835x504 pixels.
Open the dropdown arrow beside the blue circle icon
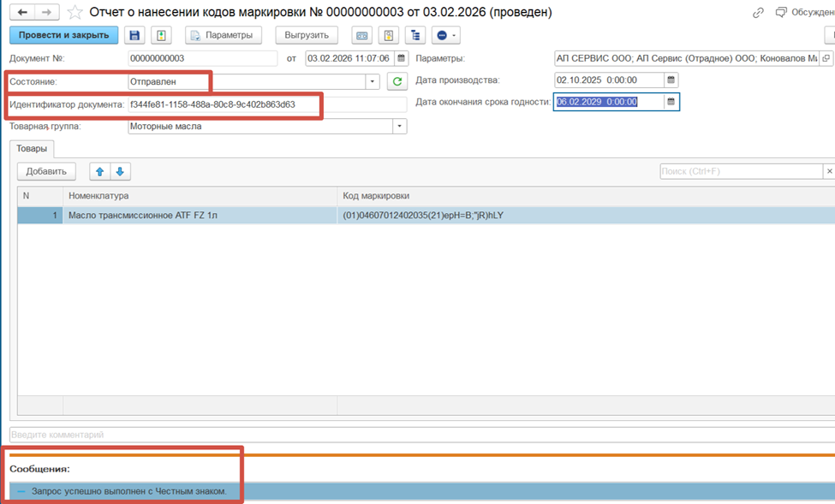(454, 35)
